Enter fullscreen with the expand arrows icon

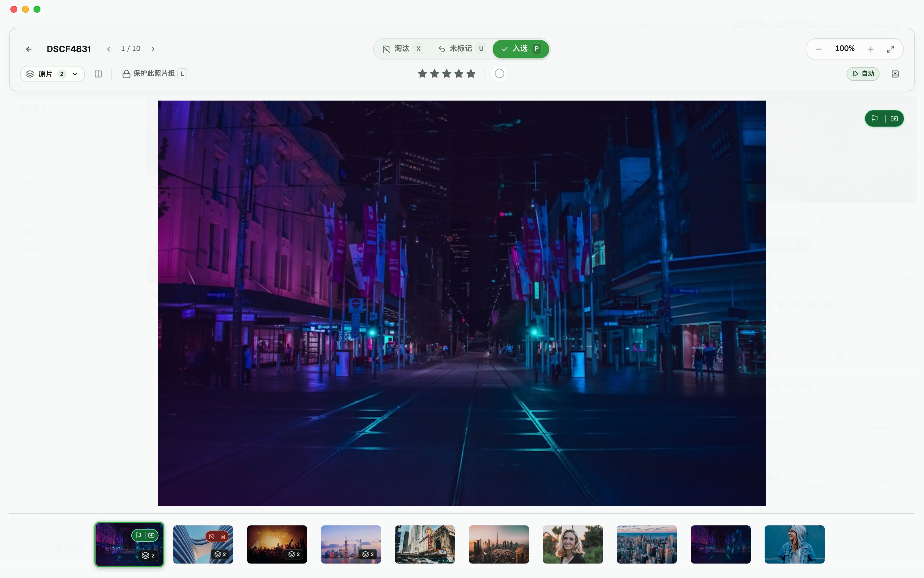pos(891,49)
